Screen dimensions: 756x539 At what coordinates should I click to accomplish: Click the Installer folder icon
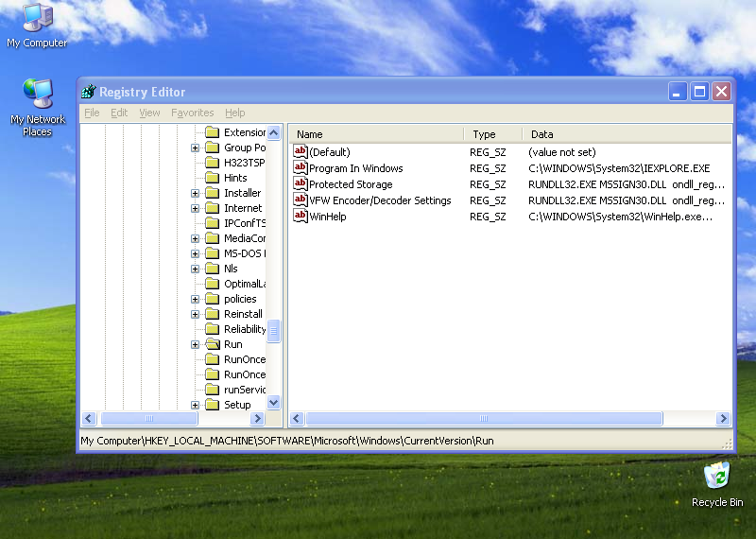(212, 193)
